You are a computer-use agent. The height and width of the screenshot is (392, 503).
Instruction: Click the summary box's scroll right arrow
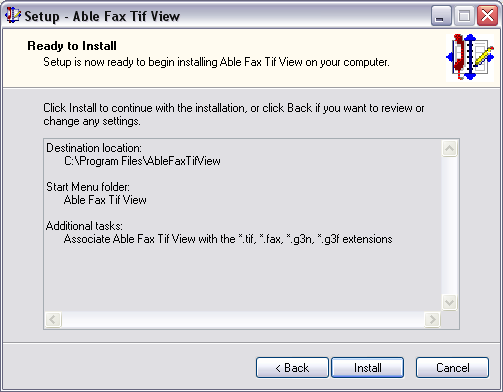[x=432, y=320]
